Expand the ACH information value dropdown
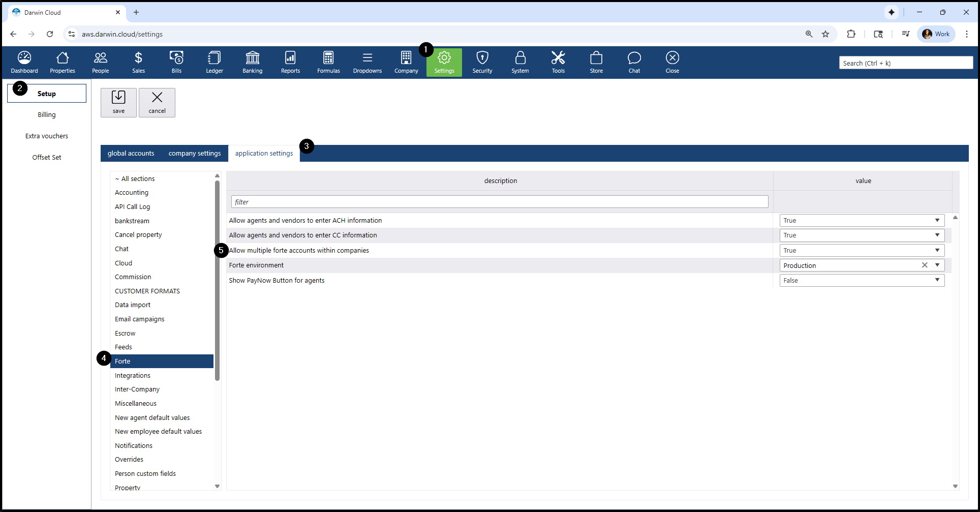Image resolution: width=980 pixels, height=512 pixels. click(x=937, y=220)
